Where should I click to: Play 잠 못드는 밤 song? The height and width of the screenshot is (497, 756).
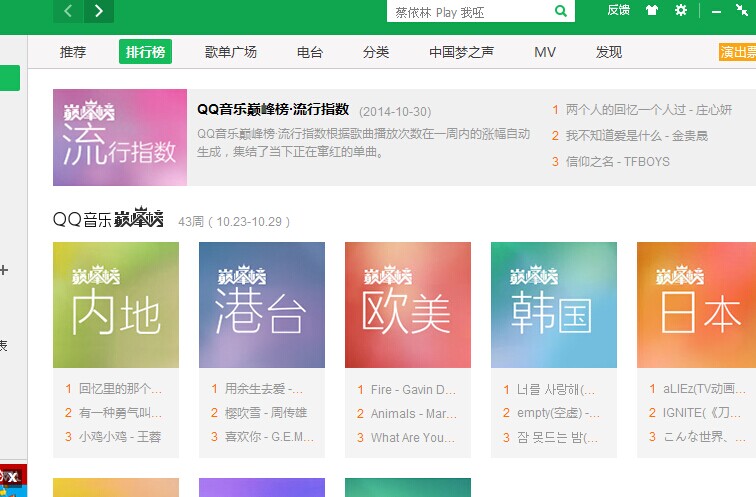[557, 438]
